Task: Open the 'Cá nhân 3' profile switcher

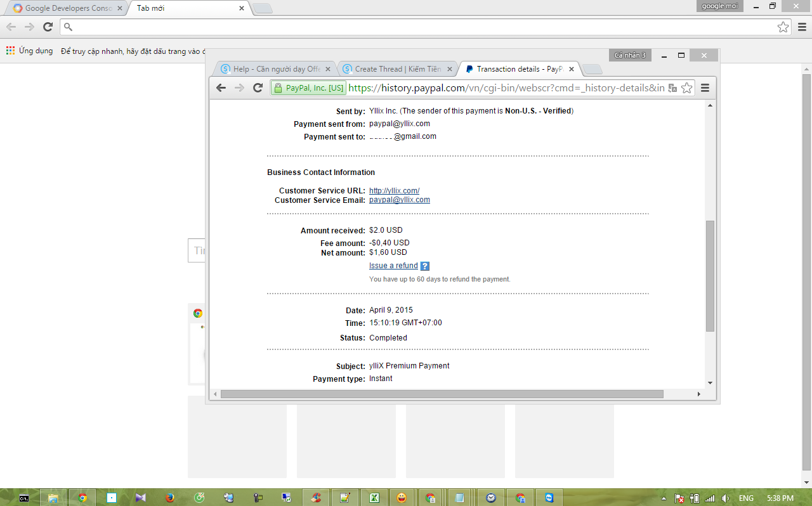Action: click(x=630, y=55)
